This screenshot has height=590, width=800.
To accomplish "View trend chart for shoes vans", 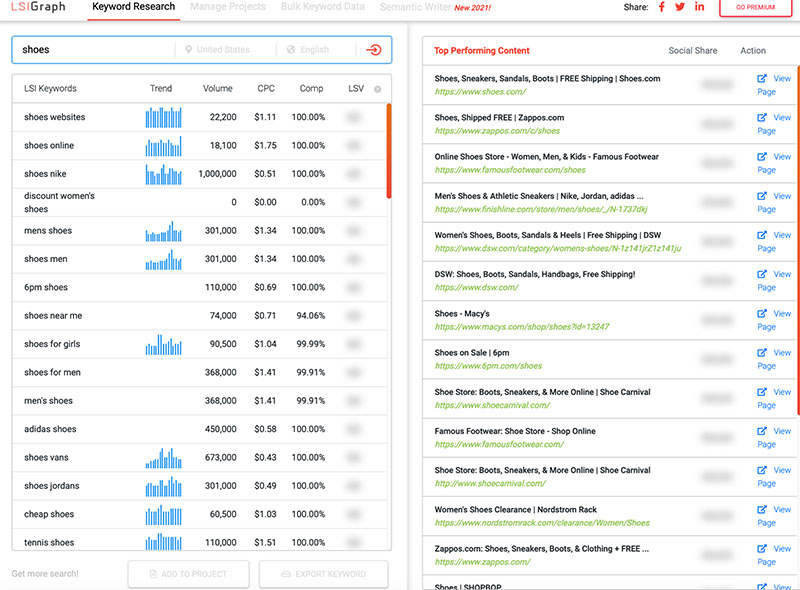I will coord(163,458).
